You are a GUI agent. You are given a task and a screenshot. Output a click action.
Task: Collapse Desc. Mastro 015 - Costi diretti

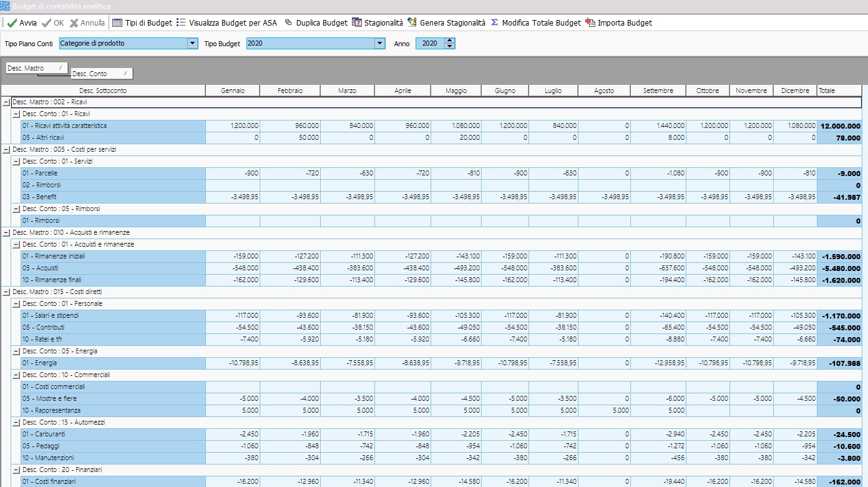pyautogui.click(x=6, y=292)
